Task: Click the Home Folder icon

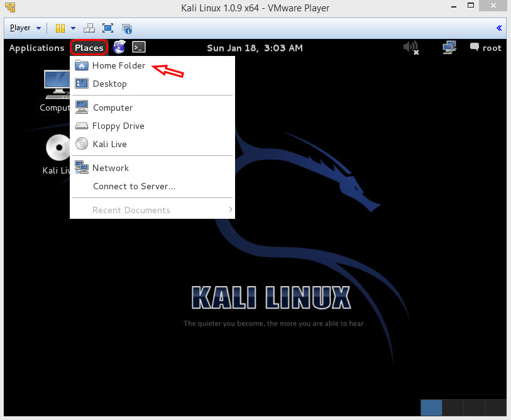Action: coord(82,65)
